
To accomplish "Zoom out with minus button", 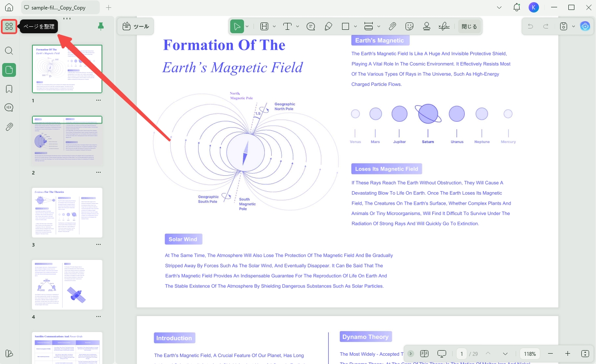I will [x=550, y=354].
